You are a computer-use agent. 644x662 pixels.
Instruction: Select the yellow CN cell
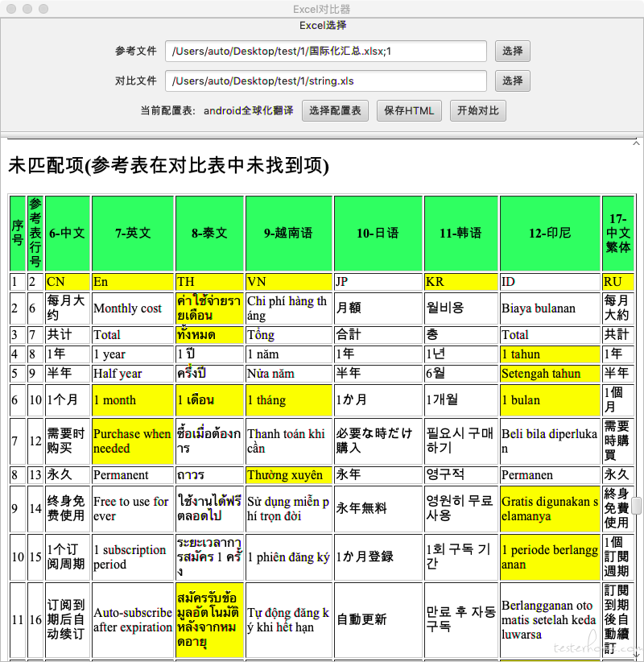(x=68, y=282)
